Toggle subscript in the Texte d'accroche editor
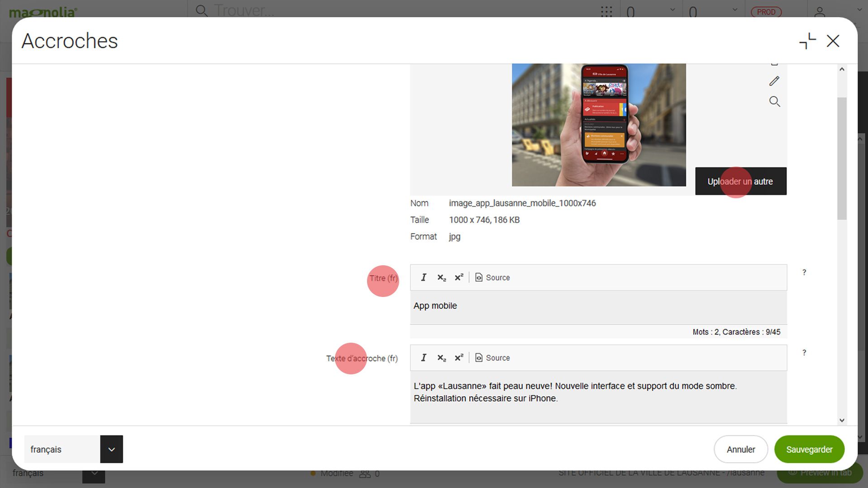This screenshot has height=488, width=868. [x=442, y=358]
